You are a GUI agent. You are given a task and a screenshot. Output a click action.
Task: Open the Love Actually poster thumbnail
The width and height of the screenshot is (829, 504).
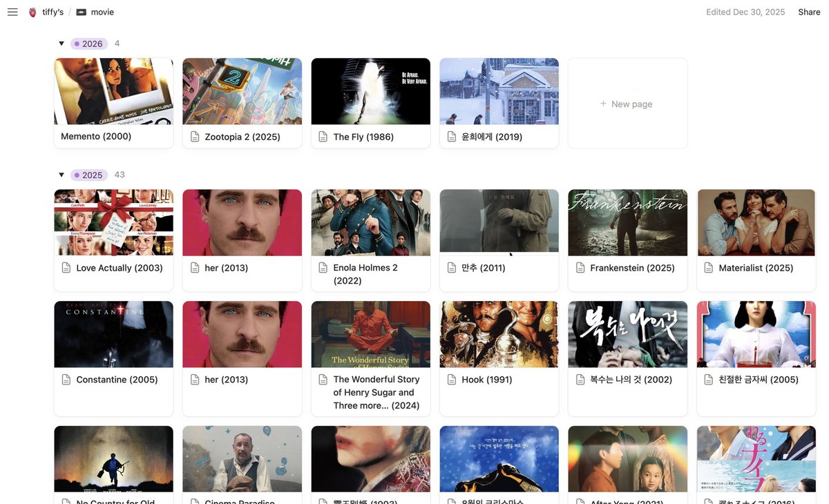(114, 222)
